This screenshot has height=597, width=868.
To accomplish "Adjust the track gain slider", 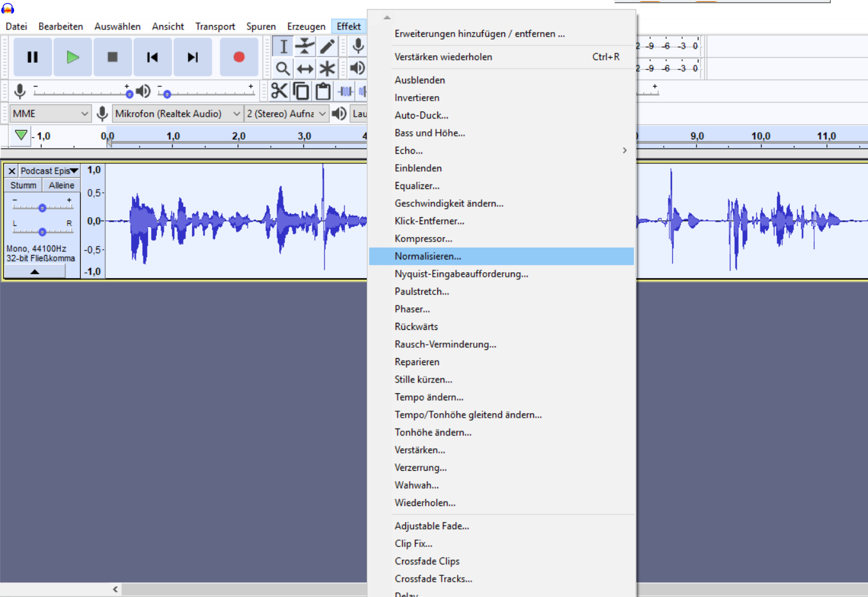I will (42, 208).
